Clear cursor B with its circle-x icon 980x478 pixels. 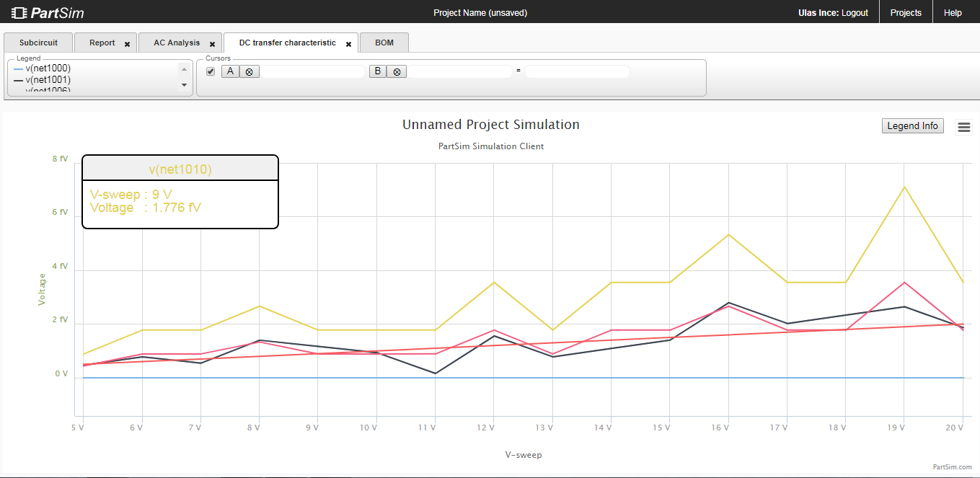pos(397,71)
